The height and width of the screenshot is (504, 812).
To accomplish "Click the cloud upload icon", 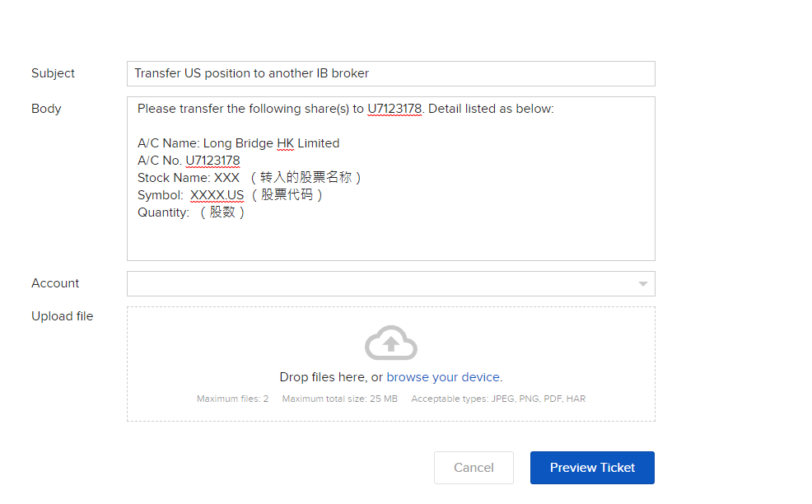I will coord(391,343).
